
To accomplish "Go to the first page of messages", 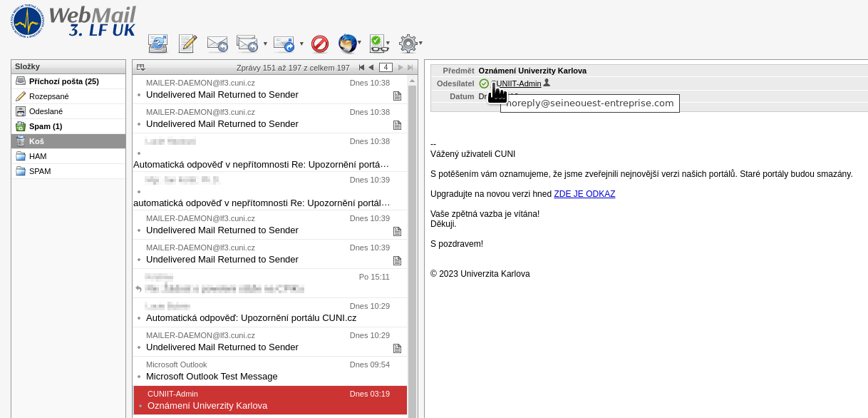I will [361, 68].
